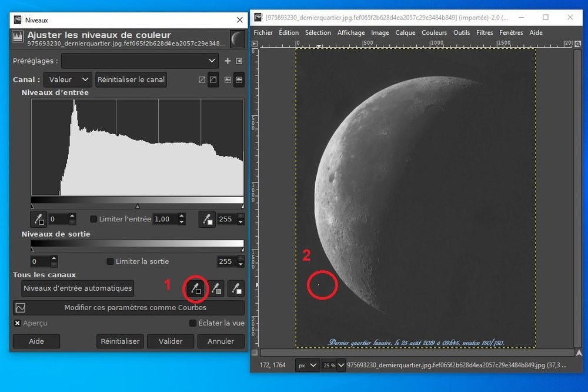Viewport: 588px width, 392px height.
Task: Click Modifier ces paramètres comme Courbes
Action: (129, 308)
